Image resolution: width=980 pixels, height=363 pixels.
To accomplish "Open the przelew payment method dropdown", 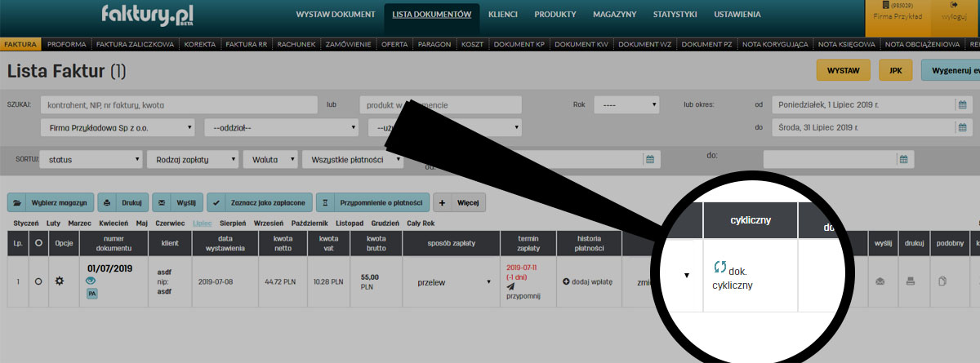I will (x=453, y=281).
